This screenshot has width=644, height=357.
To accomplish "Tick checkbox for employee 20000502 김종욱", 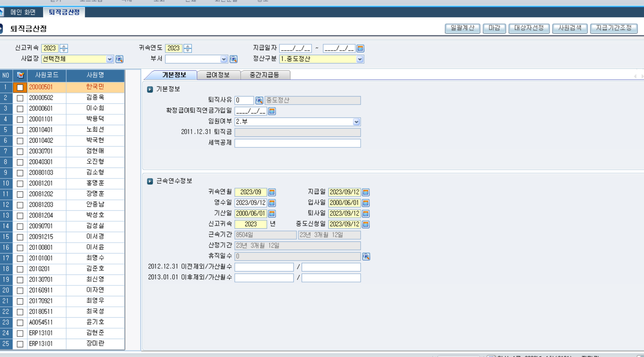I will 20,98.
